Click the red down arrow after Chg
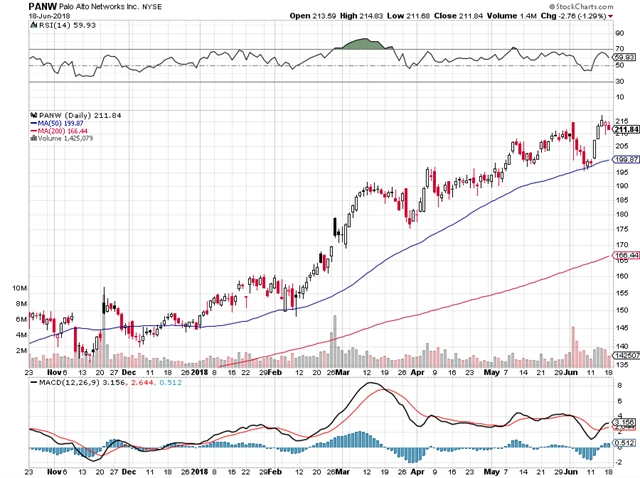The width and height of the screenshot is (640, 478). pos(611,16)
